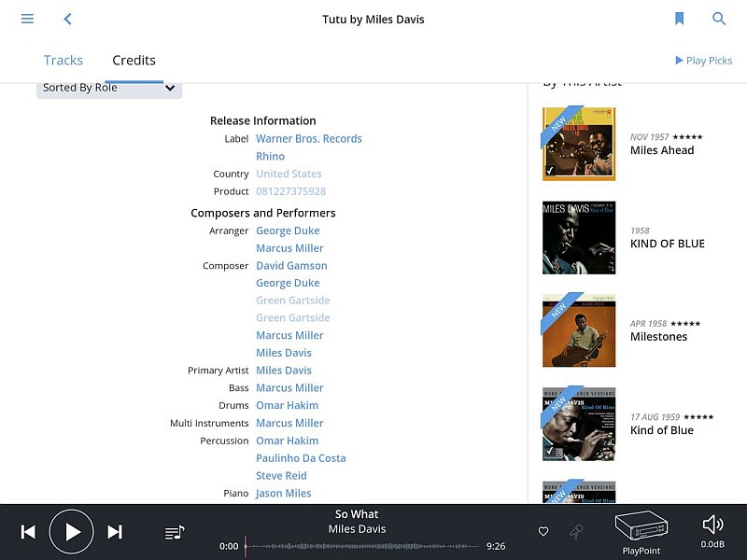Open Steve Reid percussion link

click(281, 476)
